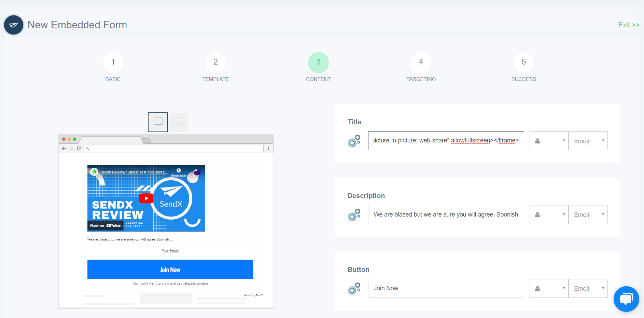Edit the Description text field
The image size is (644, 318).
446,215
